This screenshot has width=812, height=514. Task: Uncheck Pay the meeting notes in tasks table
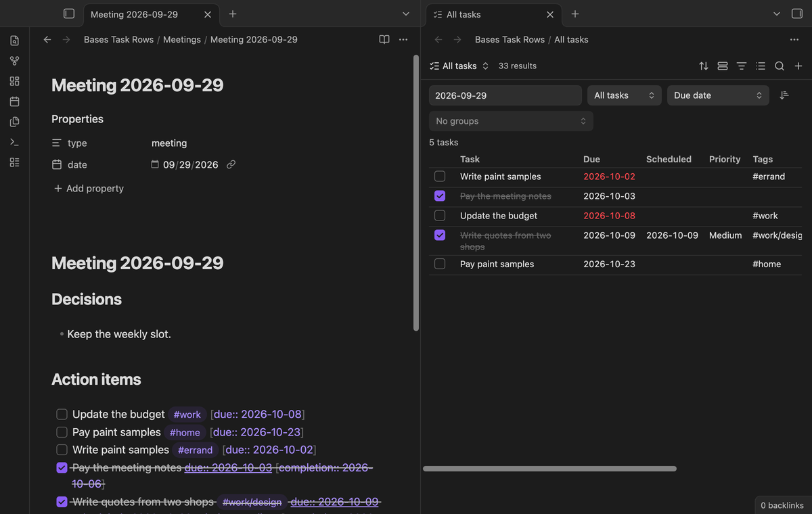pyautogui.click(x=440, y=196)
